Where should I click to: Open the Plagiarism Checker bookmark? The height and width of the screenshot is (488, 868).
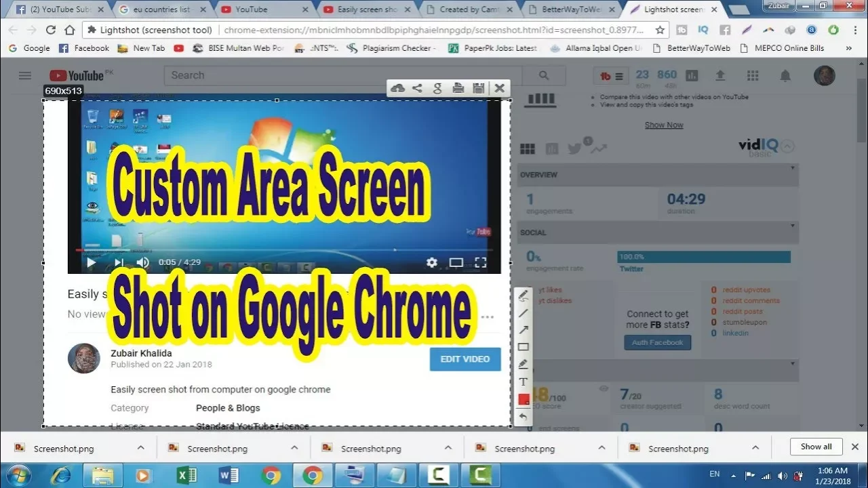pos(391,48)
